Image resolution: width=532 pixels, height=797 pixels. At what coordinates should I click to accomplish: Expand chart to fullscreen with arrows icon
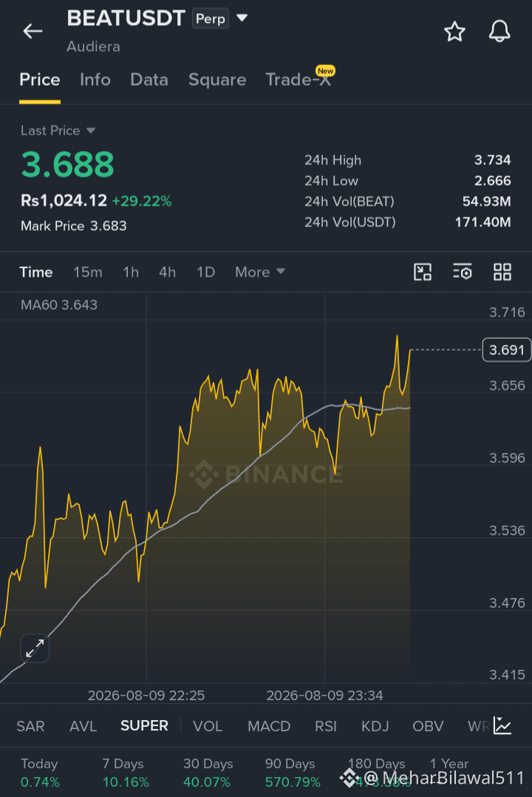[x=35, y=648]
